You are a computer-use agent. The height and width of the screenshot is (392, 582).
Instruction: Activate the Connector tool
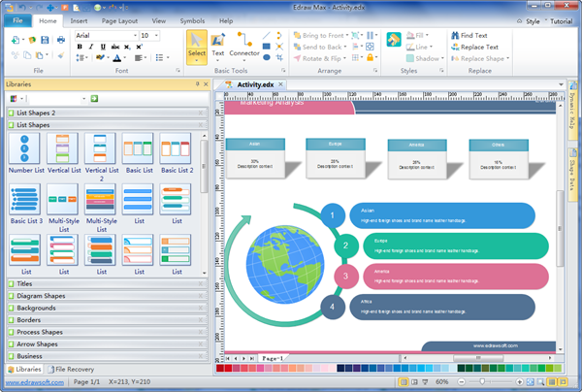click(243, 46)
